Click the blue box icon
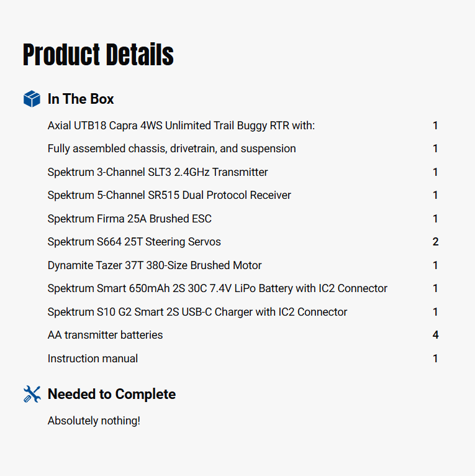 click(x=32, y=99)
